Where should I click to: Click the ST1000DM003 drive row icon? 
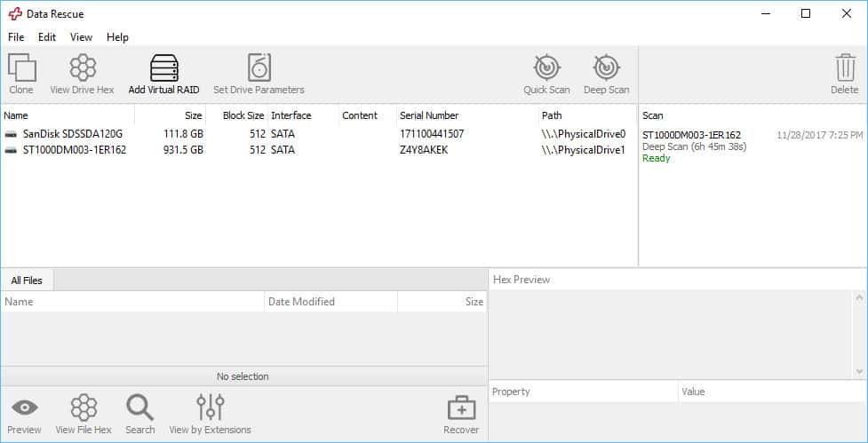click(x=11, y=150)
